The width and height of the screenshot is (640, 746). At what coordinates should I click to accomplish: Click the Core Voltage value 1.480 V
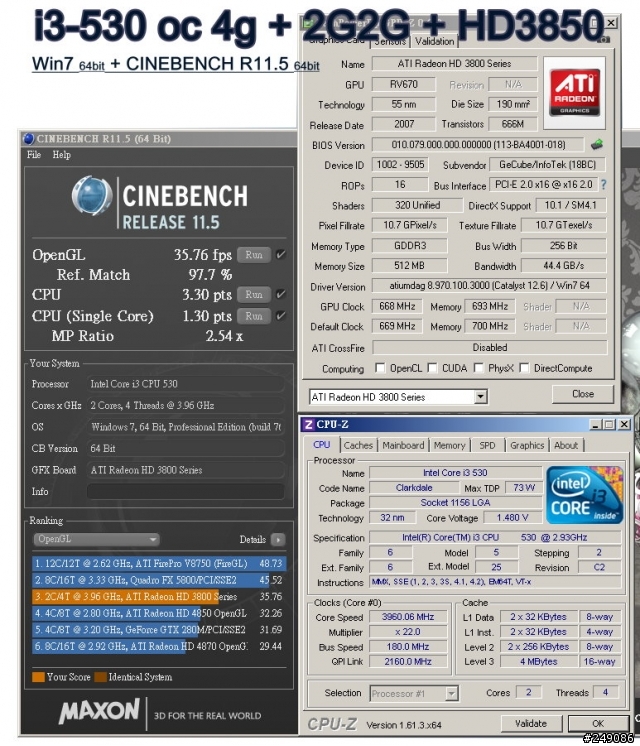pos(512,518)
